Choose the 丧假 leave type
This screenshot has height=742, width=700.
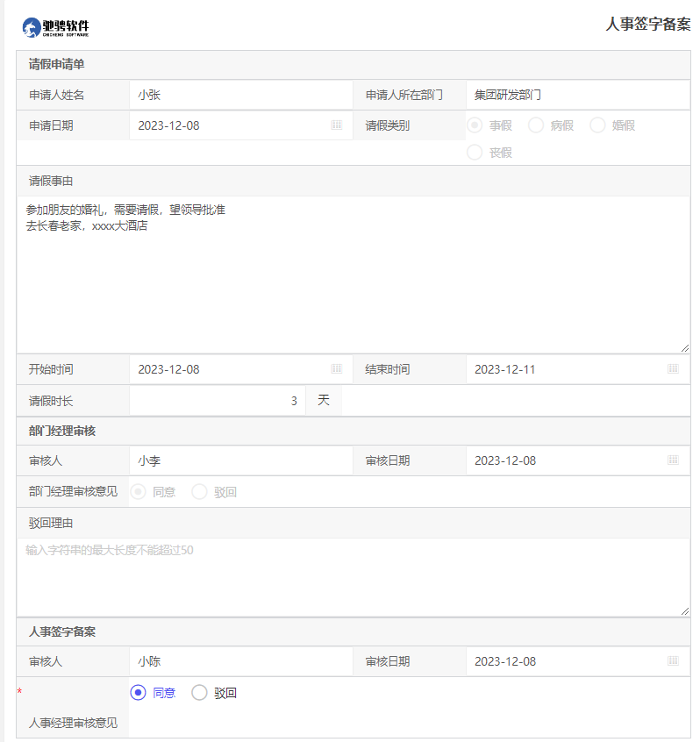[x=475, y=153]
